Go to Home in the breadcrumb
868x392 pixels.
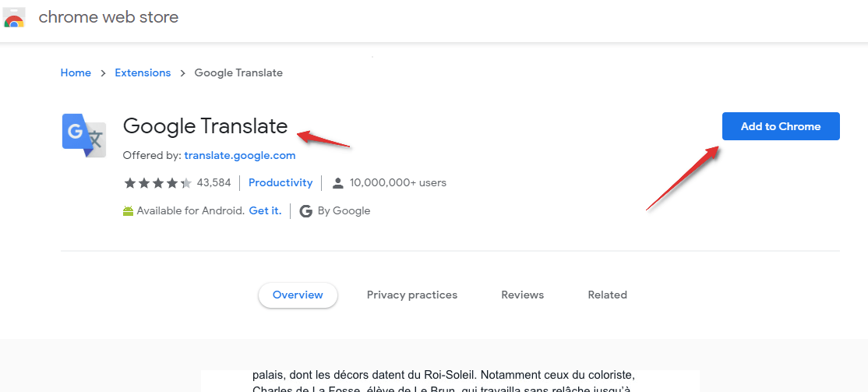(76, 72)
